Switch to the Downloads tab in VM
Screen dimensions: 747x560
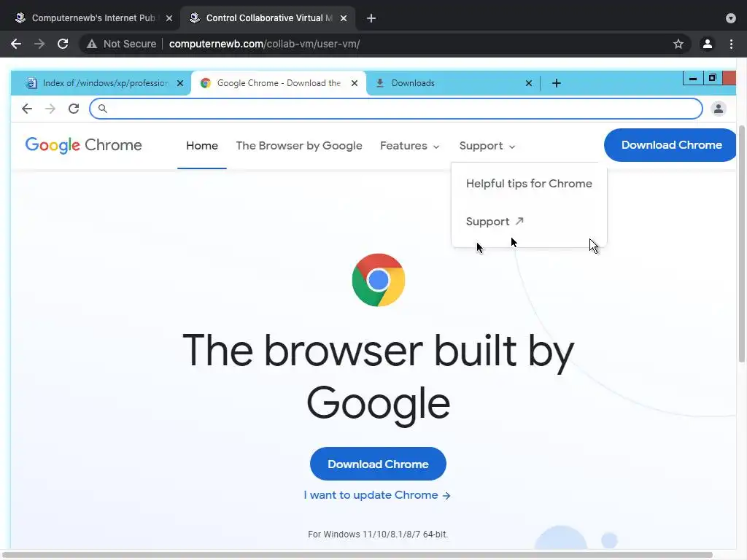pos(452,83)
